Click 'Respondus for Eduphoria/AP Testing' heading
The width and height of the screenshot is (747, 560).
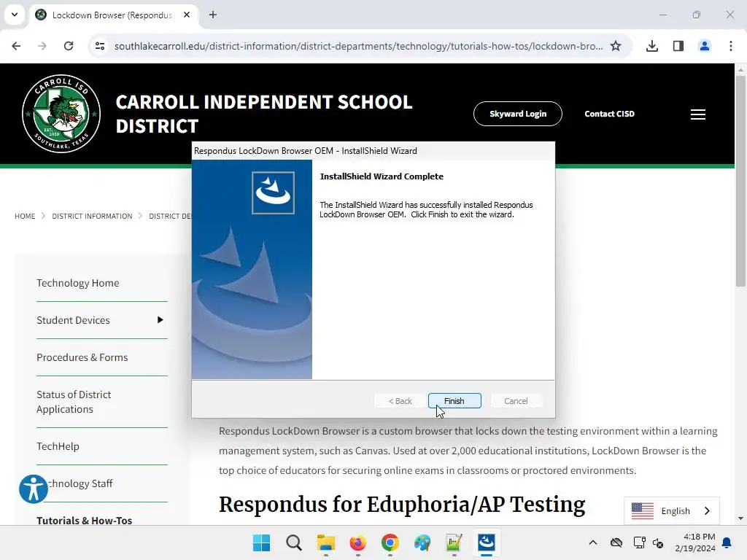tap(402, 505)
